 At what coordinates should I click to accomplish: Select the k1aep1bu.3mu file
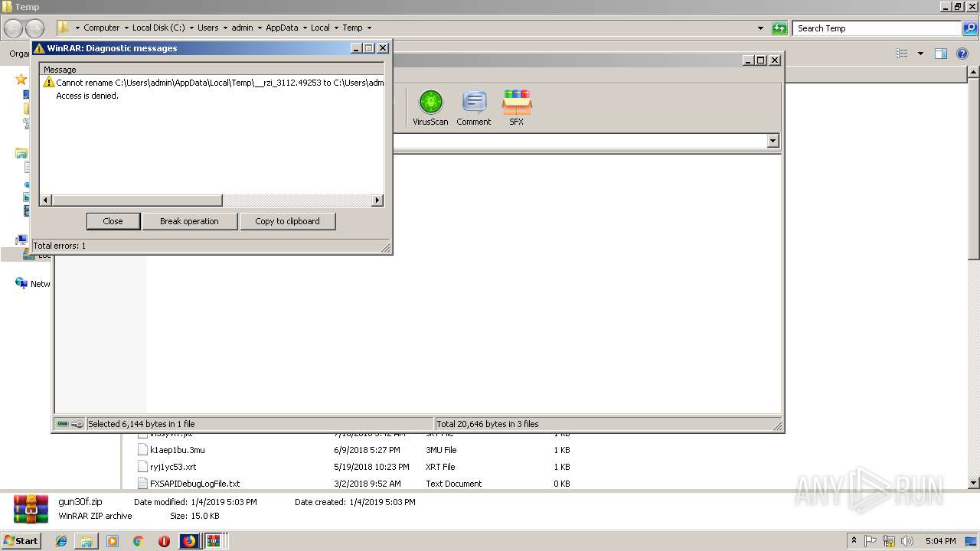(177, 450)
